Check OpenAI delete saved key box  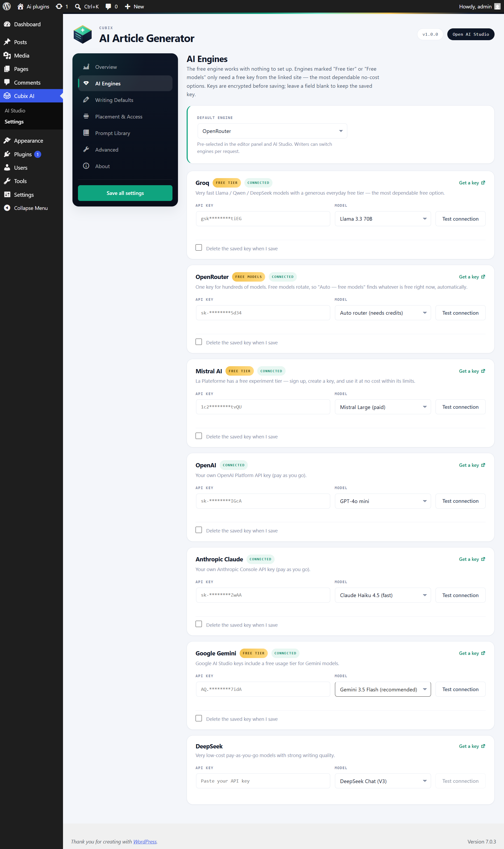pos(199,530)
